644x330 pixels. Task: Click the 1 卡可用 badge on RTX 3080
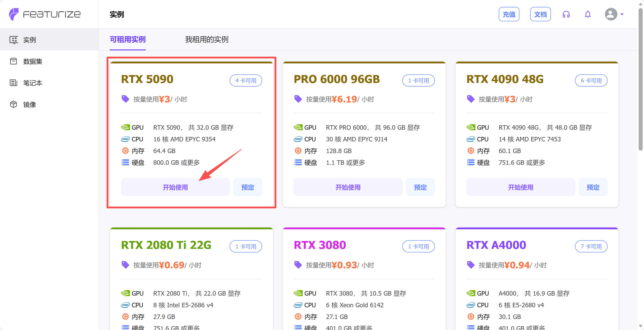click(418, 247)
